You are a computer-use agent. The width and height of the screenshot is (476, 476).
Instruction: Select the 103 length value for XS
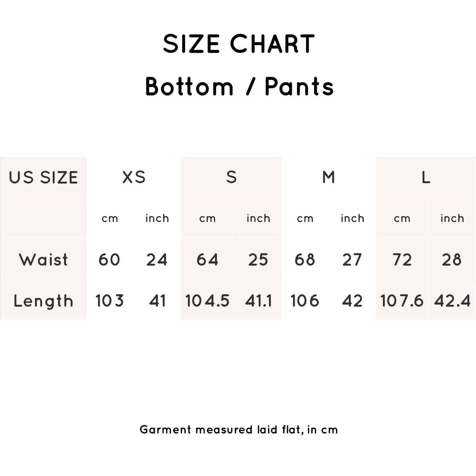coord(110,301)
